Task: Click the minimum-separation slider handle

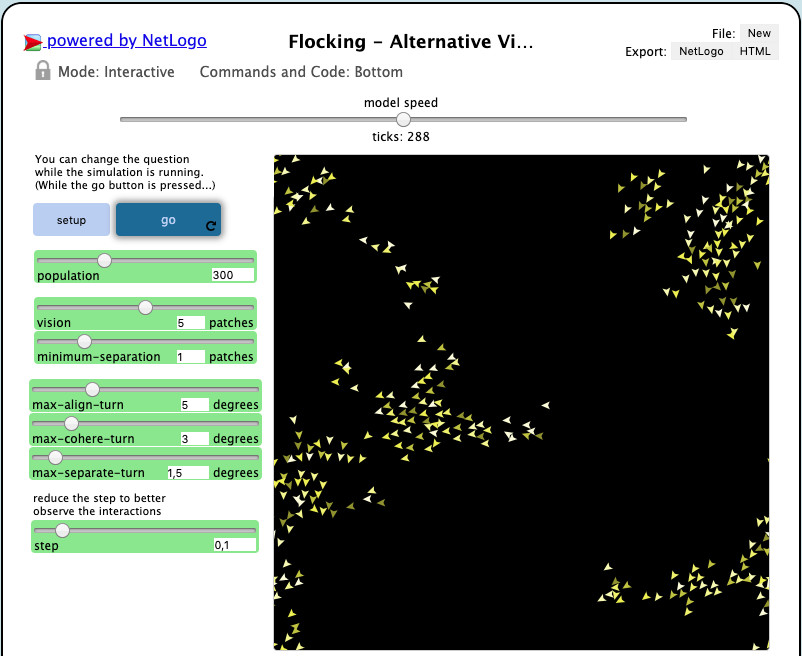Action: (85, 341)
